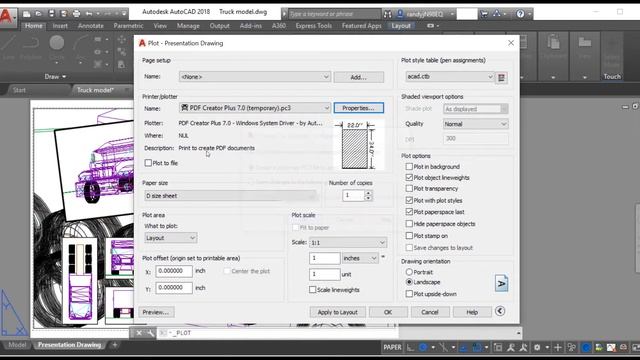Enable Hide paperspace objects checkbox

tap(409, 224)
